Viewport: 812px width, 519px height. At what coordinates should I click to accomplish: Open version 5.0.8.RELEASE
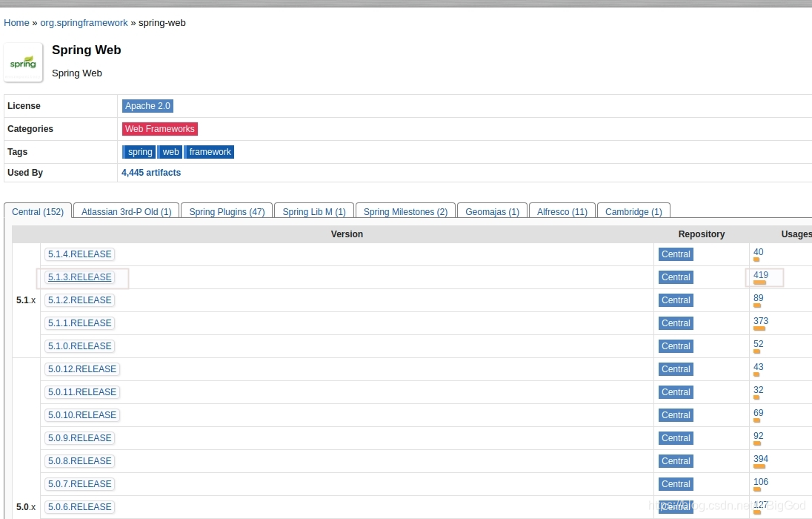tap(80, 461)
